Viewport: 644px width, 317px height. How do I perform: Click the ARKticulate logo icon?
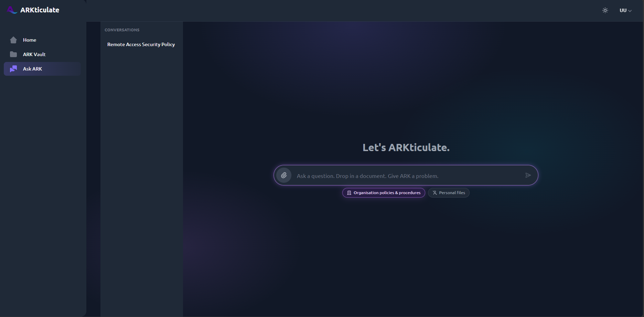pyautogui.click(x=12, y=10)
